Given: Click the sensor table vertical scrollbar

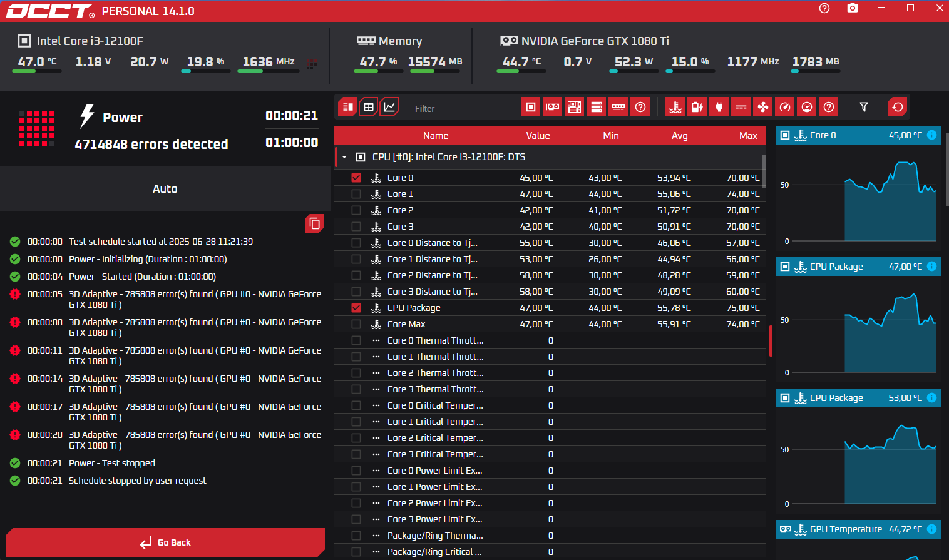Looking at the screenshot, I should (764, 171).
